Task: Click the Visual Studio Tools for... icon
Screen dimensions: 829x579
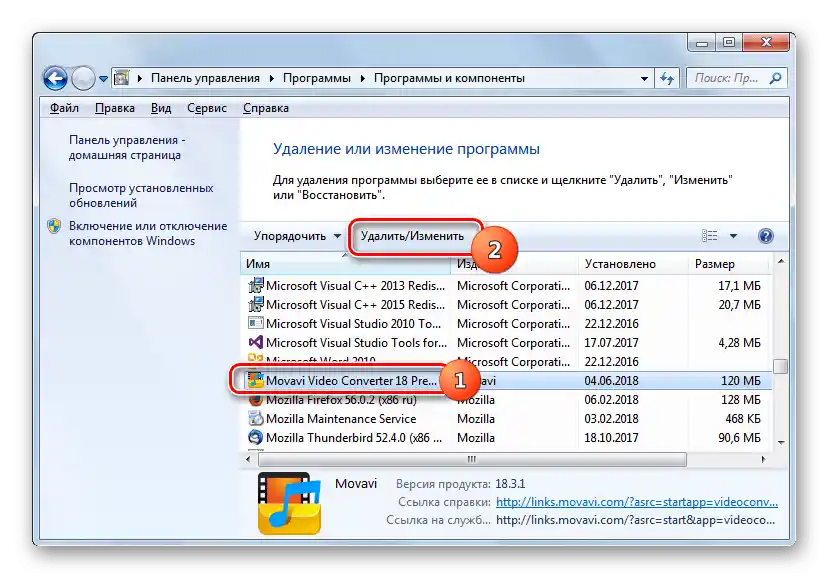Action: 256,342
